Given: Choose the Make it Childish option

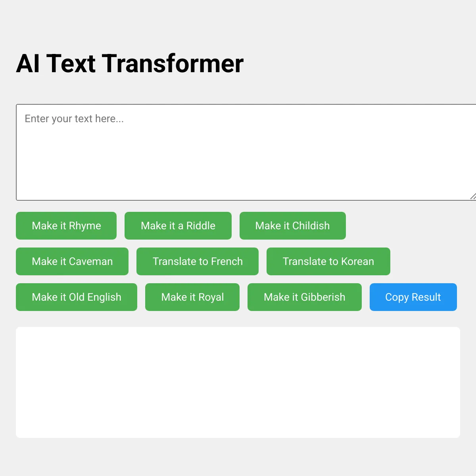Looking at the screenshot, I should click(x=293, y=226).
